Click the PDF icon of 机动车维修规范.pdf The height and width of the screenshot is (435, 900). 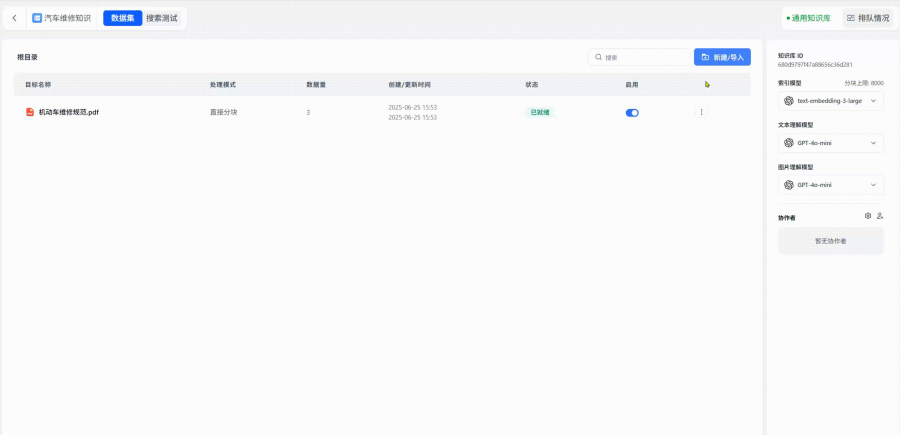tap(30, 112)
